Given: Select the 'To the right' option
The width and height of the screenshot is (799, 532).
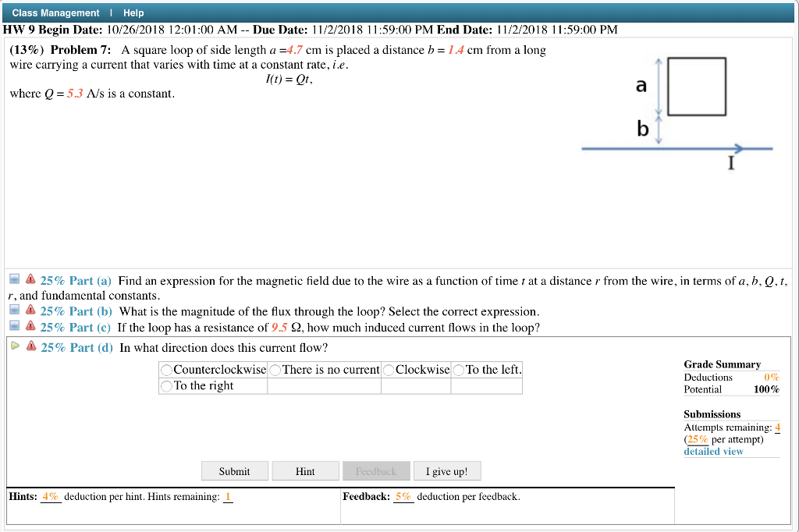Looking at the screenshot, I should tap(165, 385).
